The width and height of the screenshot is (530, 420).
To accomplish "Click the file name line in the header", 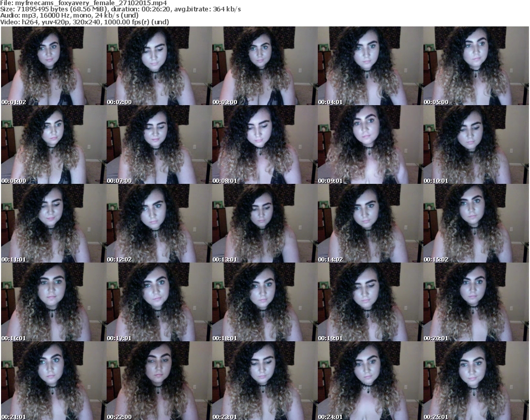I will point(83,3).
